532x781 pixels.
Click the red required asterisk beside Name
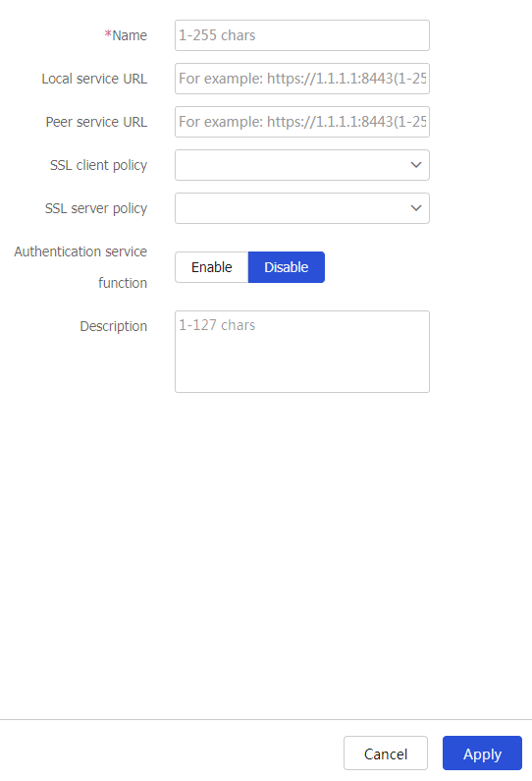tap(108, 34)
